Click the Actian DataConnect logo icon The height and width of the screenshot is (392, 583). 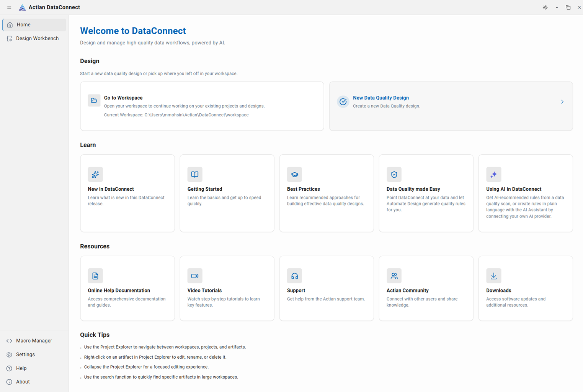coord(22,7)
